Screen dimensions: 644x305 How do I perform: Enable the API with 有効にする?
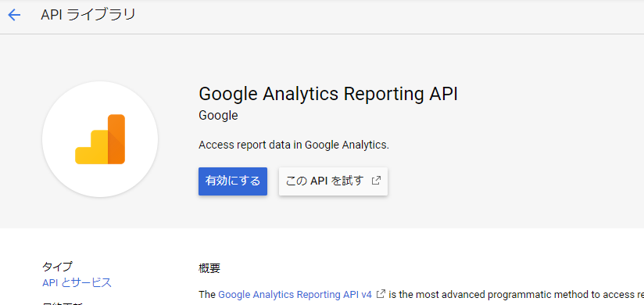(x=233, y=181)
